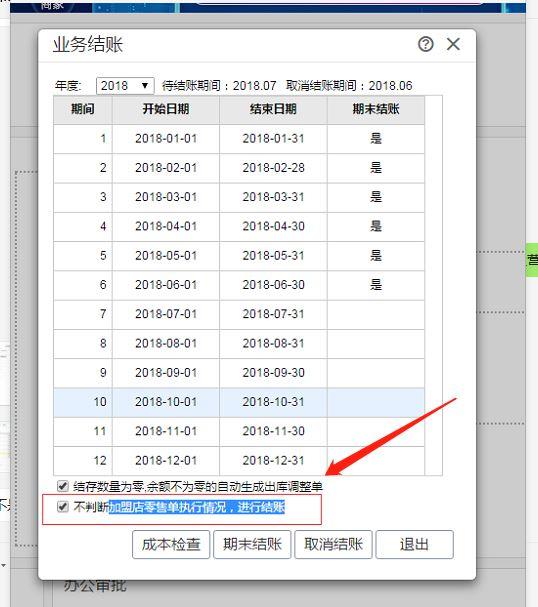Click period number 7 cell

click(83, 314)
